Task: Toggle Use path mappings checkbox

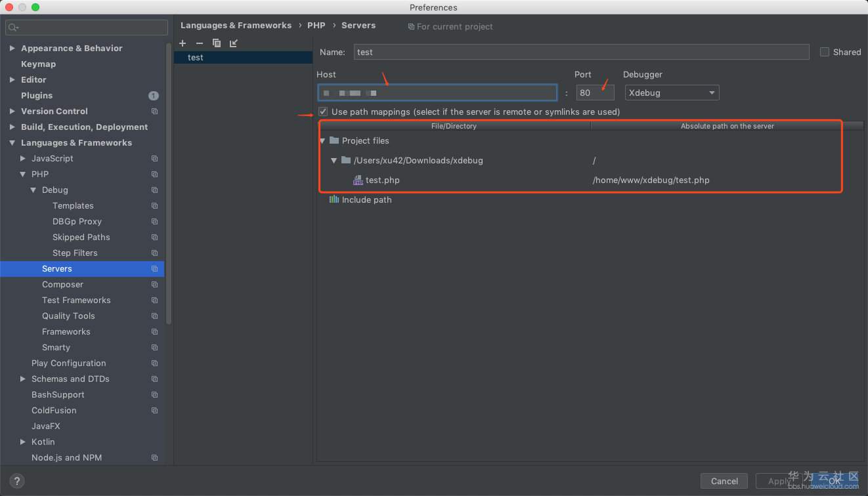Action: click(323, 112)
